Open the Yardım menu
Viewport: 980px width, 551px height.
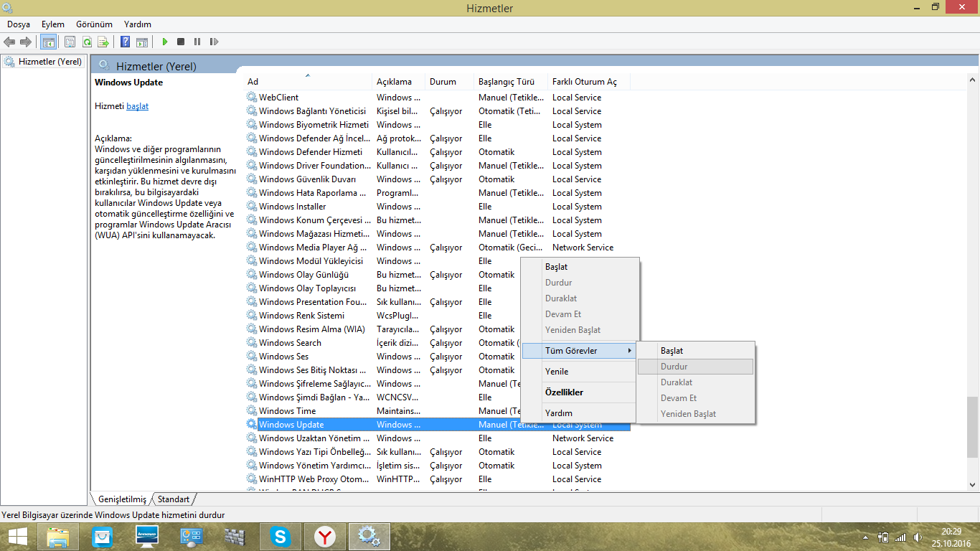point(137,24)
